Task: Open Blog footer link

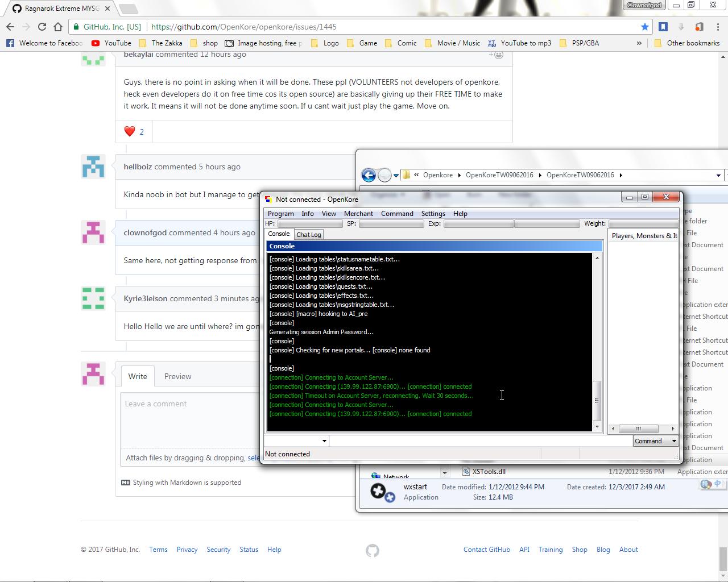Action: pyautogui.click(x=603, y=550)
